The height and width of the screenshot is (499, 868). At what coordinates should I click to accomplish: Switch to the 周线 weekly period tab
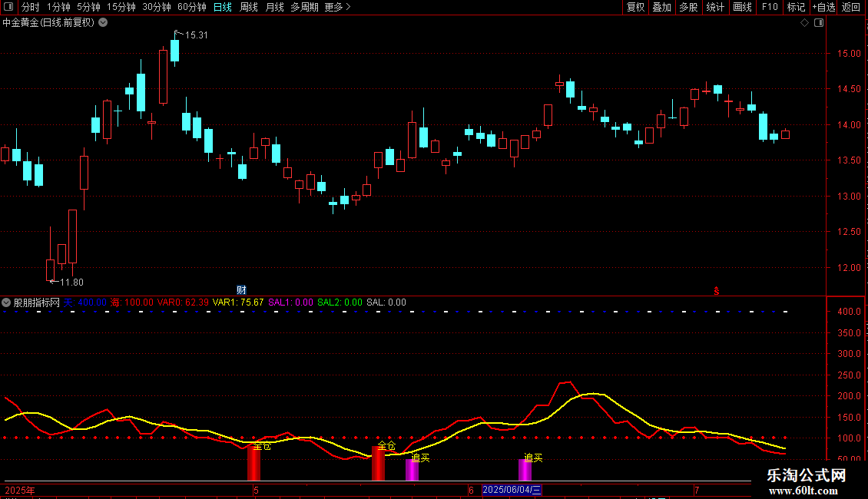tap(249, 7)
